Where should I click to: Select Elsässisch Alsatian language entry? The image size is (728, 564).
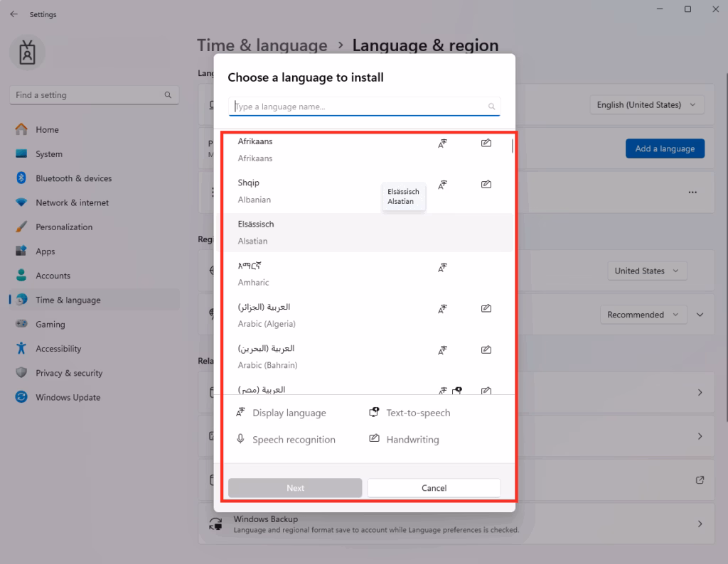click(x=365, y=232)
